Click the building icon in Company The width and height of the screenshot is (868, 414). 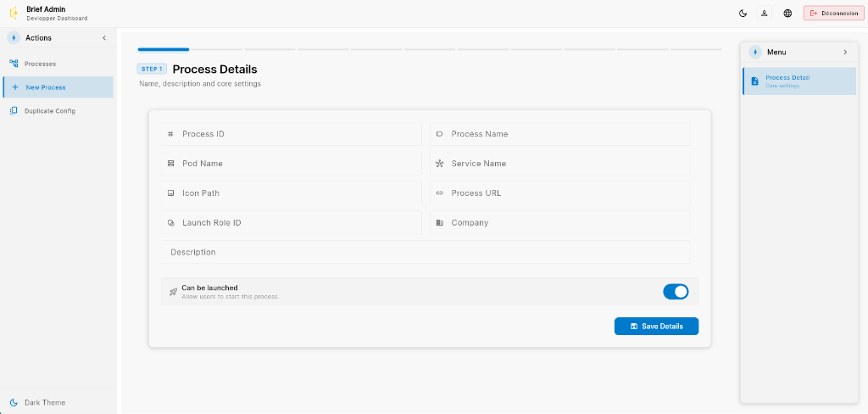[x=440, y=223]
